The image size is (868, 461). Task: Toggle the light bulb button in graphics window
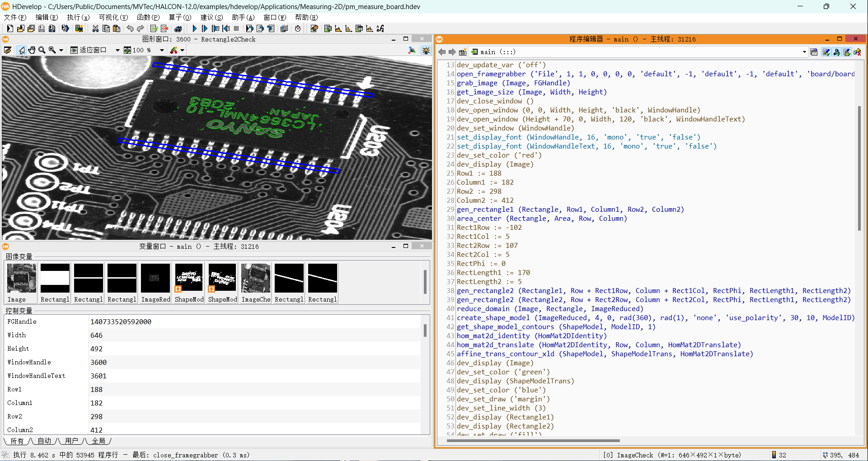coord(426,50)
